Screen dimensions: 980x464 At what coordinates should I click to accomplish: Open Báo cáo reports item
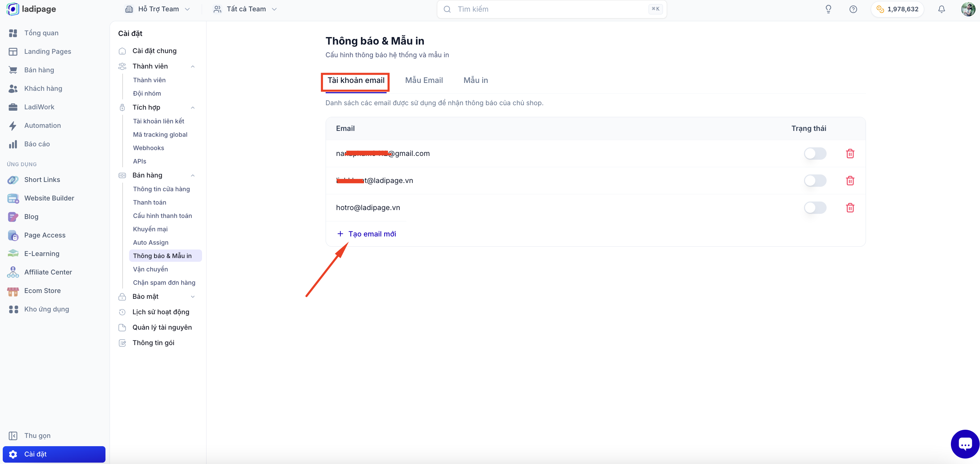point(37,144)
